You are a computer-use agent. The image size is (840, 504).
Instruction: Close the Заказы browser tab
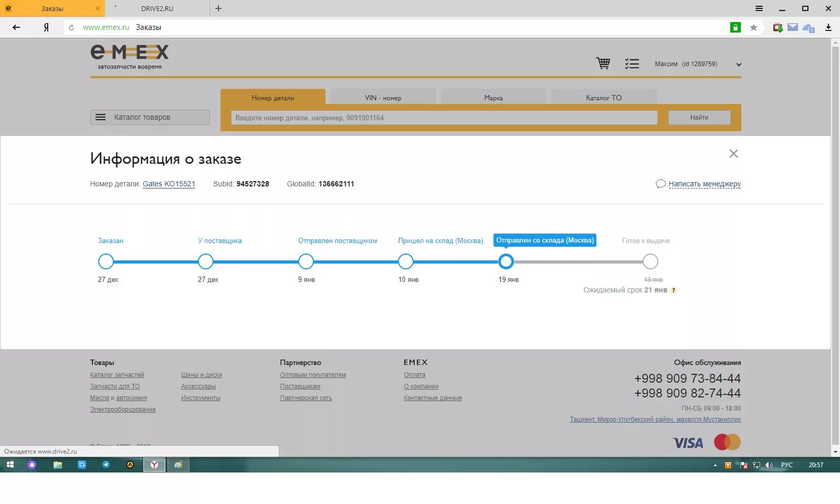98,8
